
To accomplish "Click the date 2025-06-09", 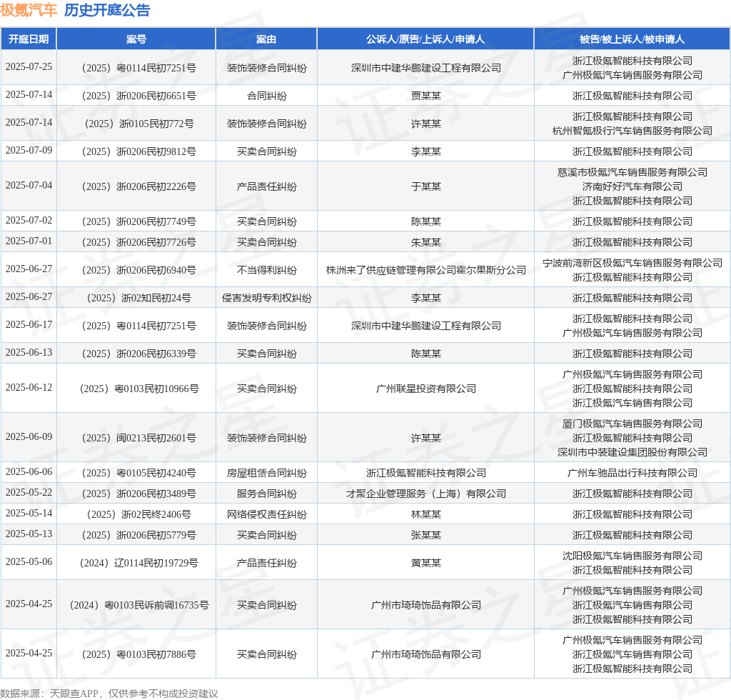I will 29,436.
